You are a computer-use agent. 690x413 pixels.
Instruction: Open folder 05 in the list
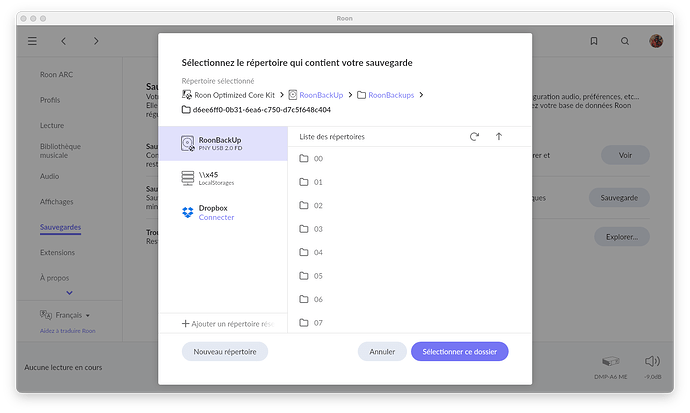(x=409, y=276)
